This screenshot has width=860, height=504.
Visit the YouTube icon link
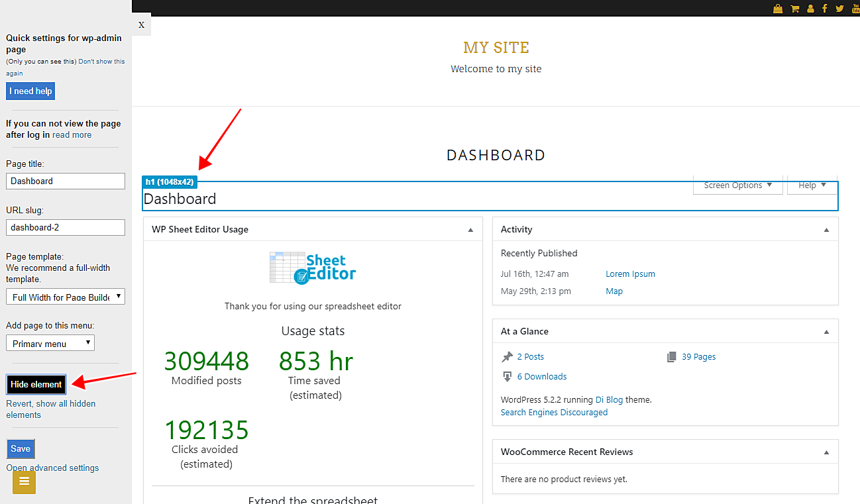click(x=855, y=9)
